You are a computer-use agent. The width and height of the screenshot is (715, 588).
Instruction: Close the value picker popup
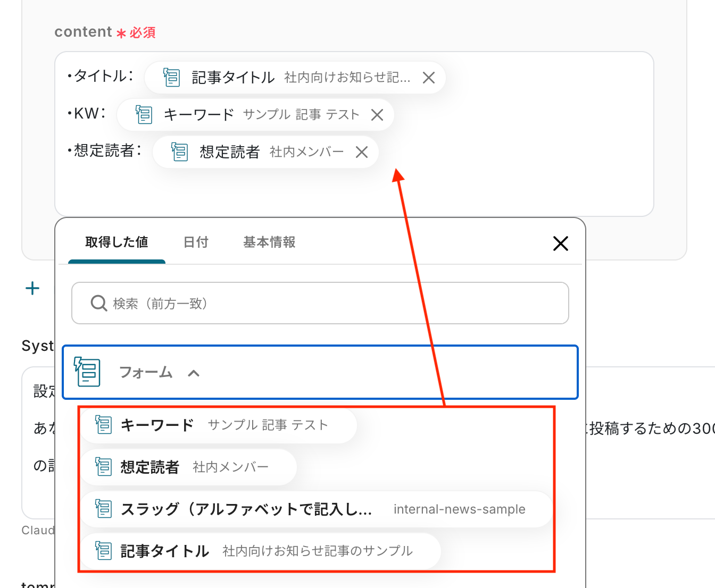pos(561,243)
